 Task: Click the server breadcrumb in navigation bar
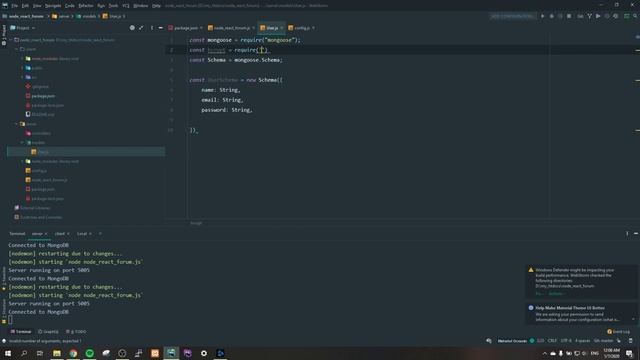pyautogui.click(x=61, y=16)
